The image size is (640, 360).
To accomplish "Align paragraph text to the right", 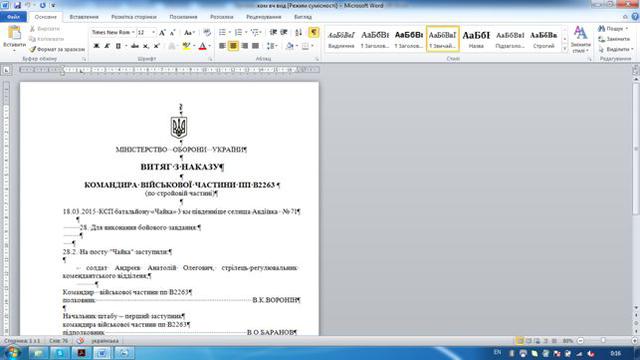I will click(x=244, y=46).
